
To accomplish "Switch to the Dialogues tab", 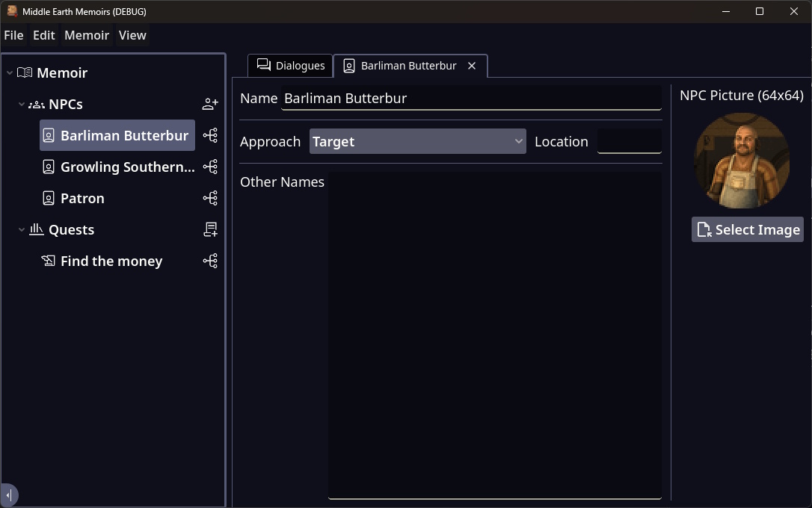I will (291, 66).
